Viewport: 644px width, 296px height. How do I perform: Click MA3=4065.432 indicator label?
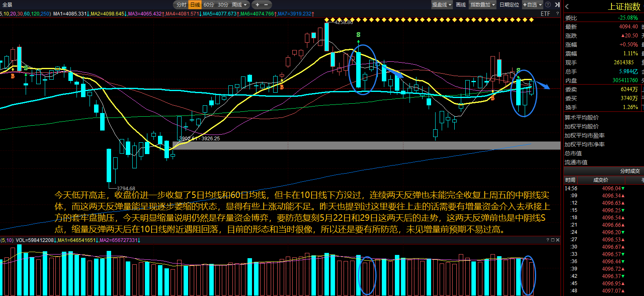[x=146, y=14]
